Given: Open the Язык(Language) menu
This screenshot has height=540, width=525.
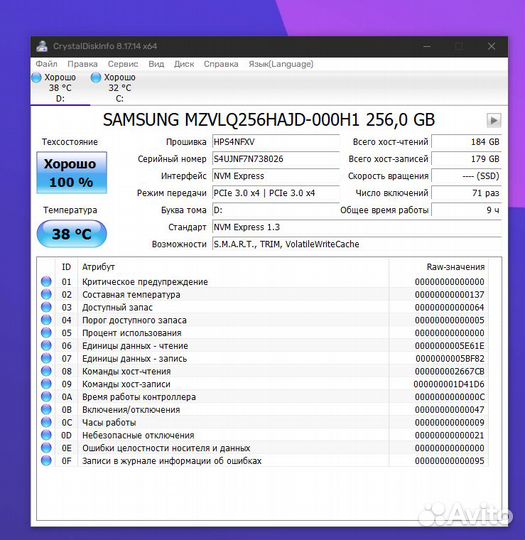Looking at the screenshot, I should [281, 64].
